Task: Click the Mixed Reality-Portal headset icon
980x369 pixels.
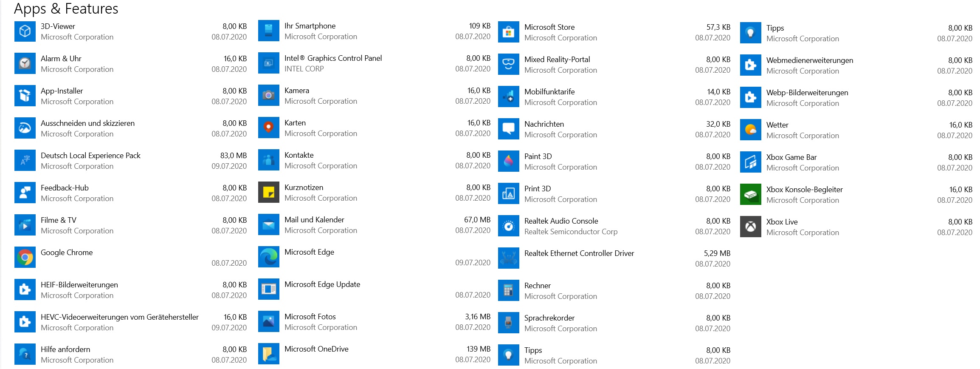Action: [x=509, y=64]
